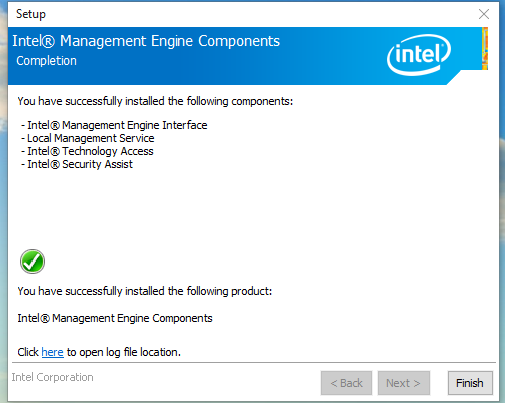Viewport: 505px width, 403px height.
Task: Close the Setup dialog window
Action: coord(484,14)
